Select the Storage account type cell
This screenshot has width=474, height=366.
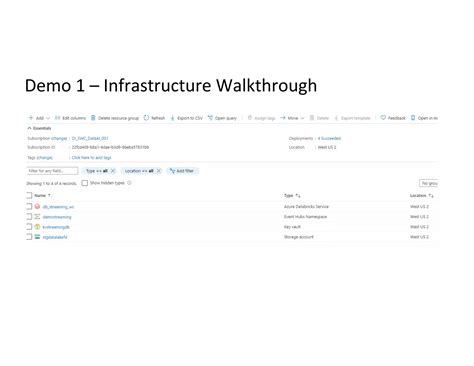click(299, 237)
